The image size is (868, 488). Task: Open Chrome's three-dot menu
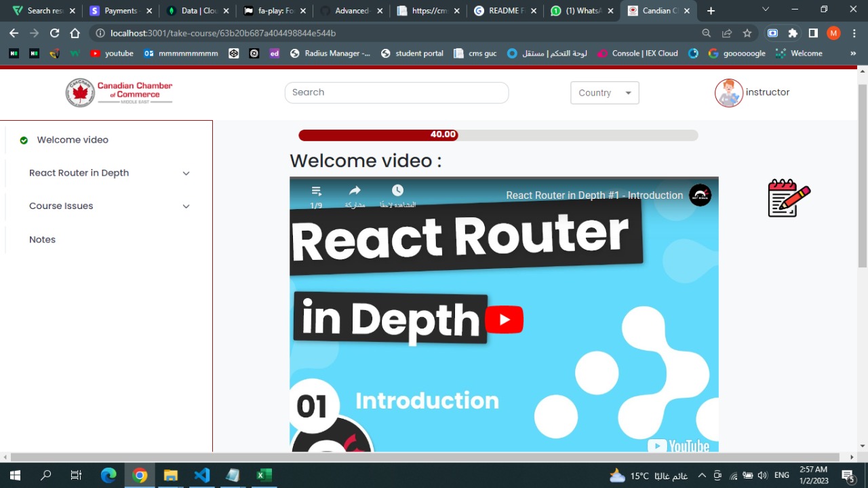point(854,33)
